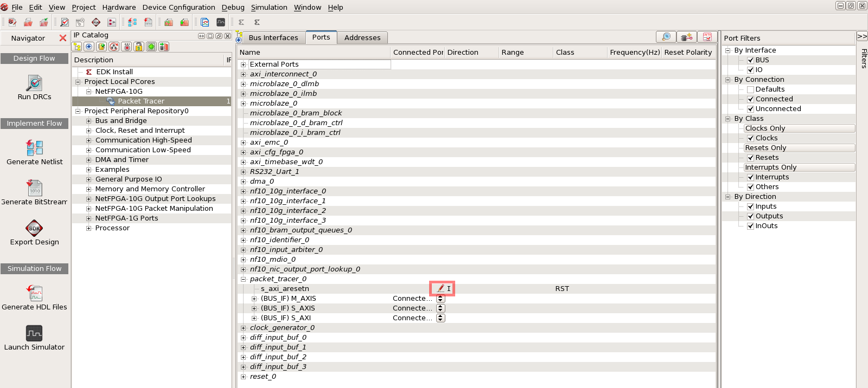Click the Run DRCs icon
The height and width of the screenshot is (388, 868).
pos(34,83)
